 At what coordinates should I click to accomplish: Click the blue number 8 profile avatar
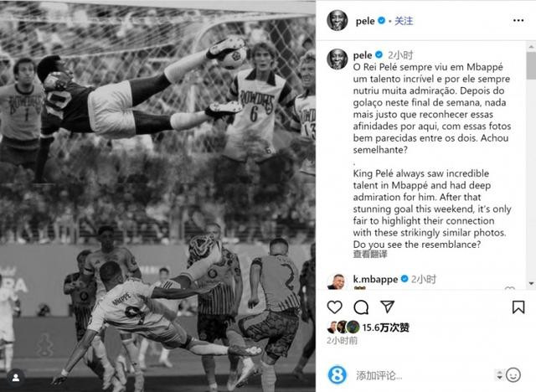[337, 375]
